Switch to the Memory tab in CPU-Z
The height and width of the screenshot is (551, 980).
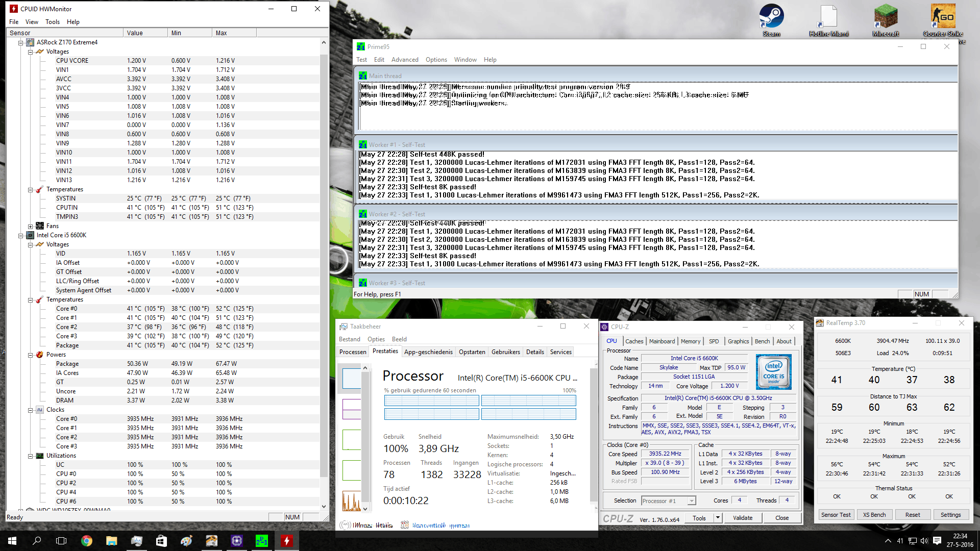point(690,341)
